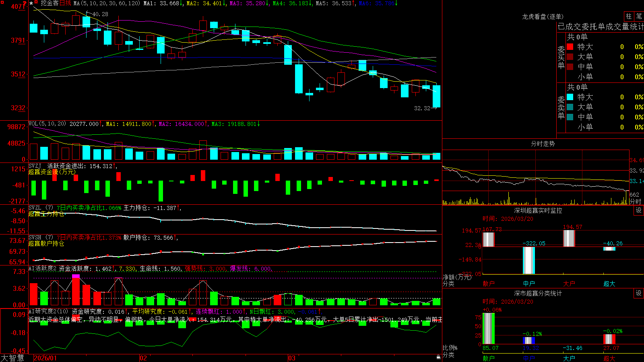Screen dimensions: 644x362
Task: Select the 03 month marker on the time axis
Action: pos(292,358)
